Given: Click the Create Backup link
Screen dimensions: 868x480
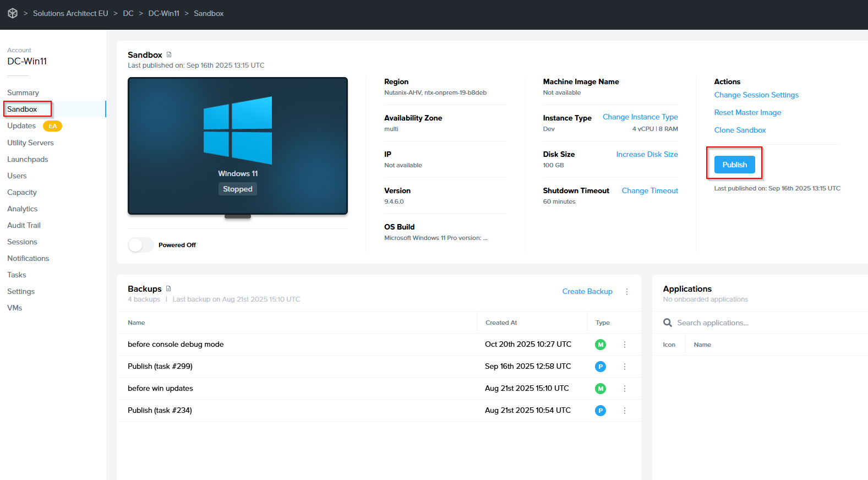Looking at the screenshot, I should pos(587,291).
